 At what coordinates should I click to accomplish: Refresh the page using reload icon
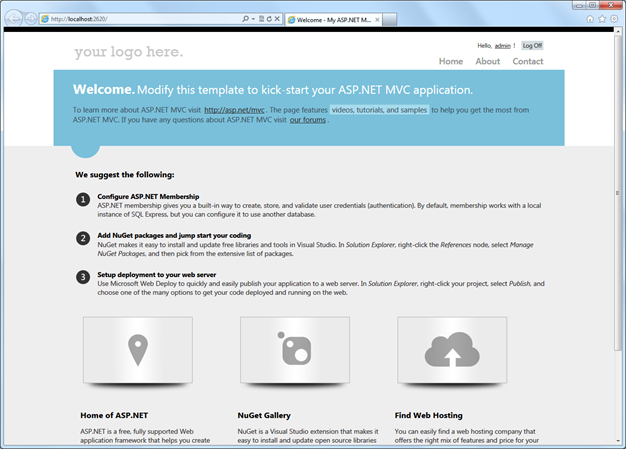[x=267, y=19]
